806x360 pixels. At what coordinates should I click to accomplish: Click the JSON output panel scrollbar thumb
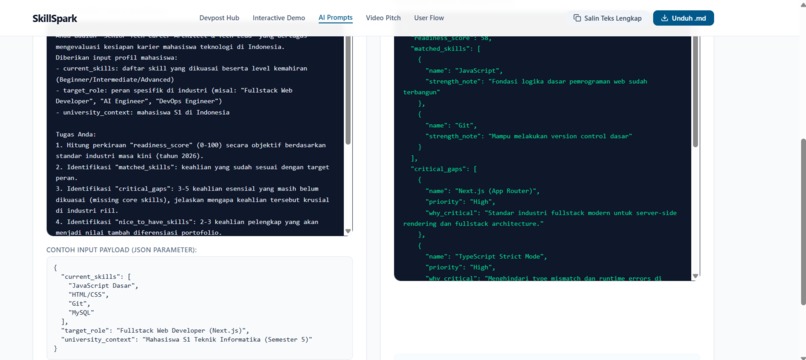tap(695, 92)
